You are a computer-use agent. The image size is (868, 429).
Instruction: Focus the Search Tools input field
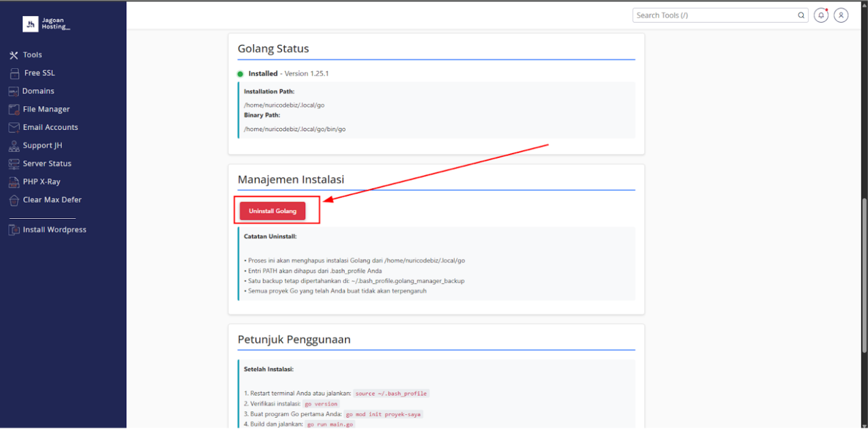coord(713,15)
